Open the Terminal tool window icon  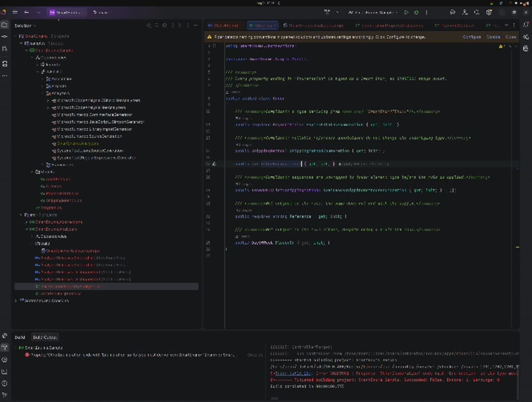tap(5, 372)
